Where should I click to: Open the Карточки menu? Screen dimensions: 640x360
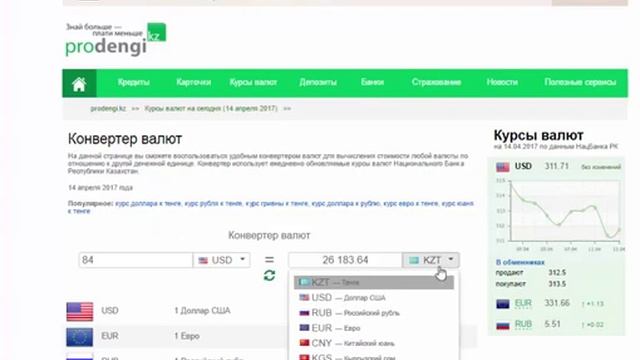point(193,82)
